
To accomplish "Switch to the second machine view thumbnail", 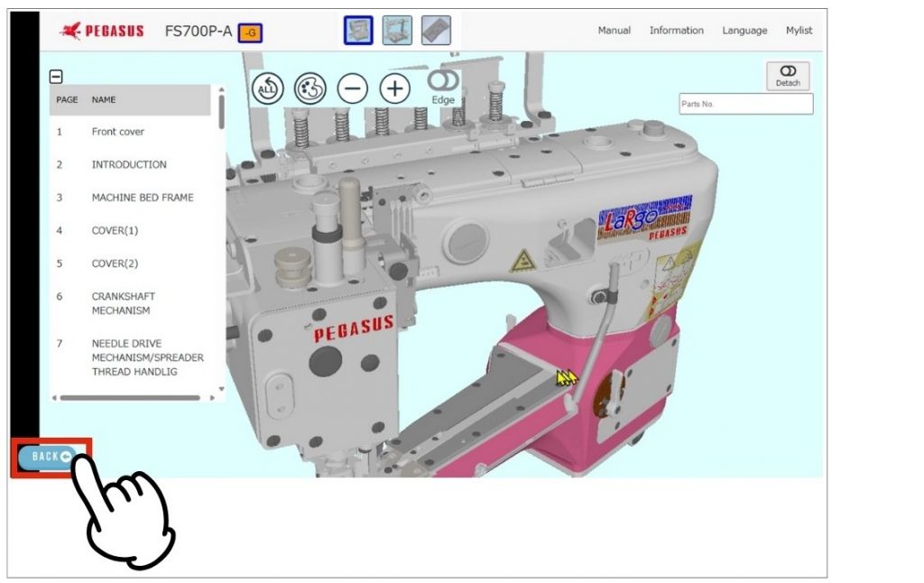I will click(397, 31).
